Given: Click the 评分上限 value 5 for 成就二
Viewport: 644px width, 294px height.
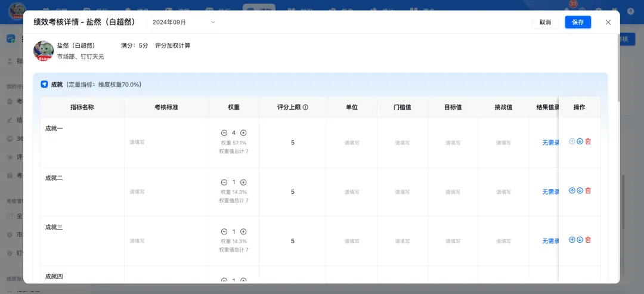Looking at the screenshot, I should pyautogui.click(x=293, y=192).
